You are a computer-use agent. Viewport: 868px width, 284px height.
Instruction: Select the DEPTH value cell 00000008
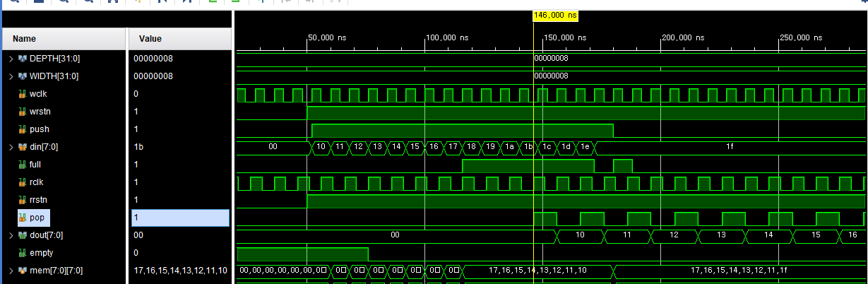[x=180, y=59]
